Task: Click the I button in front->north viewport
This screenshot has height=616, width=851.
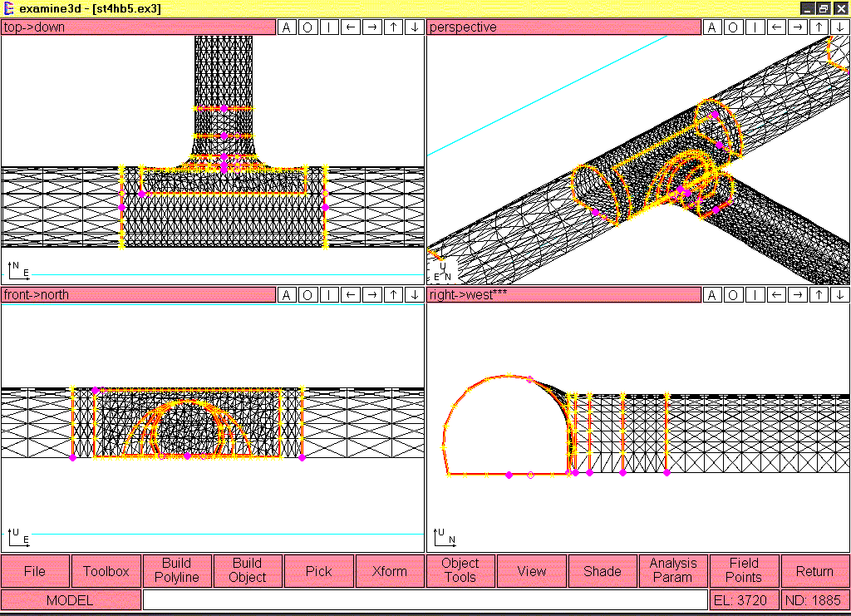Action: point(329,295)
